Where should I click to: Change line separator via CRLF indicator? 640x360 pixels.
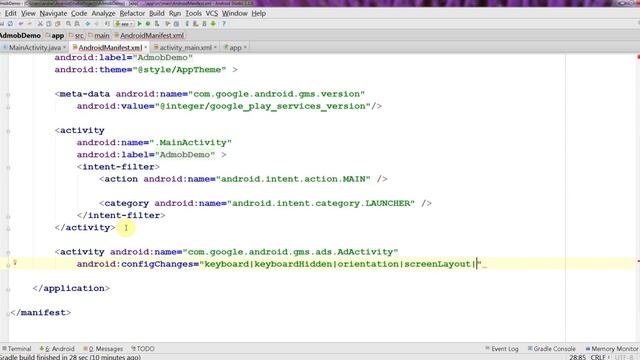click(600, 357)
